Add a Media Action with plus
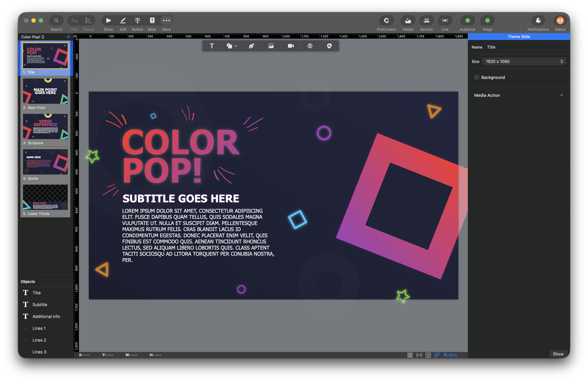Screen dimensions: 588x382 point(561,95)
